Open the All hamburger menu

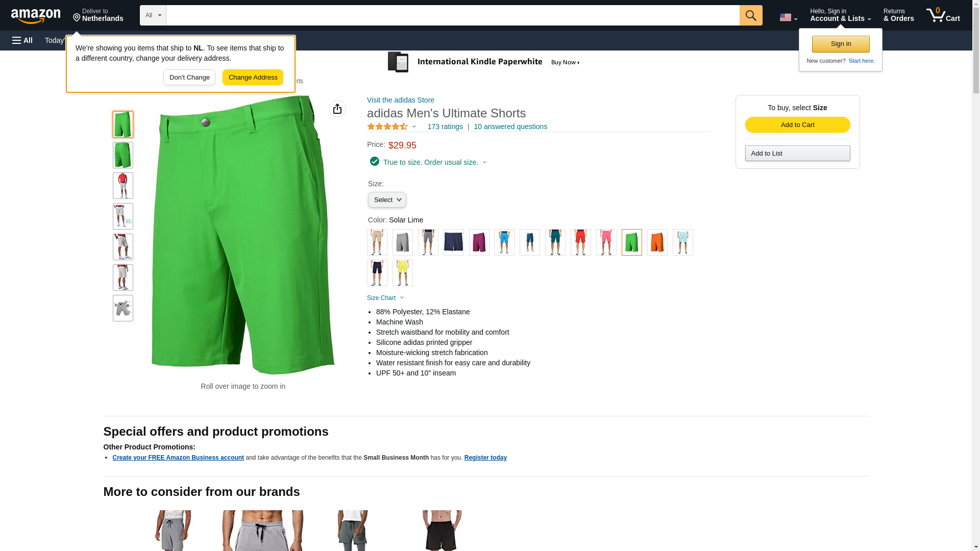(22, 40)
